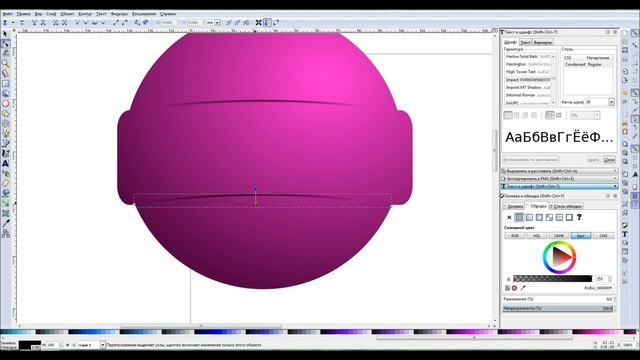
Task: Select the Paint bucket tool
Action: 5,193
